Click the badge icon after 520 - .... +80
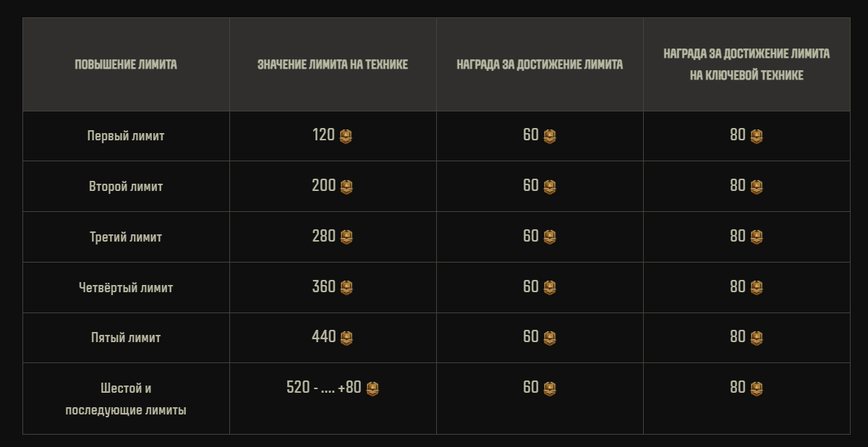The width and height of the screenshot is (868, 447). (372, 388)
